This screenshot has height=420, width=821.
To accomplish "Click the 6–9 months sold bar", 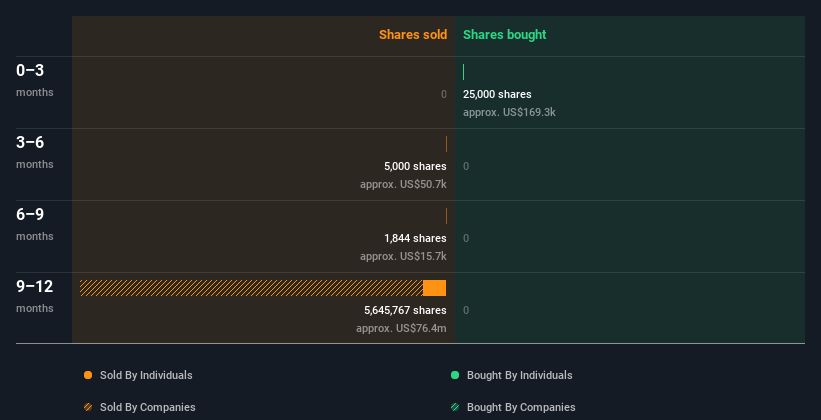I will 446,216.
